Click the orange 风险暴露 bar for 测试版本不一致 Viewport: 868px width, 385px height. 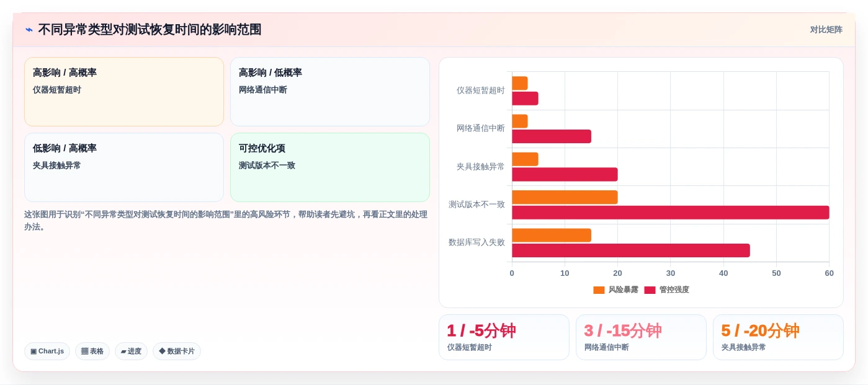(565, 197)
